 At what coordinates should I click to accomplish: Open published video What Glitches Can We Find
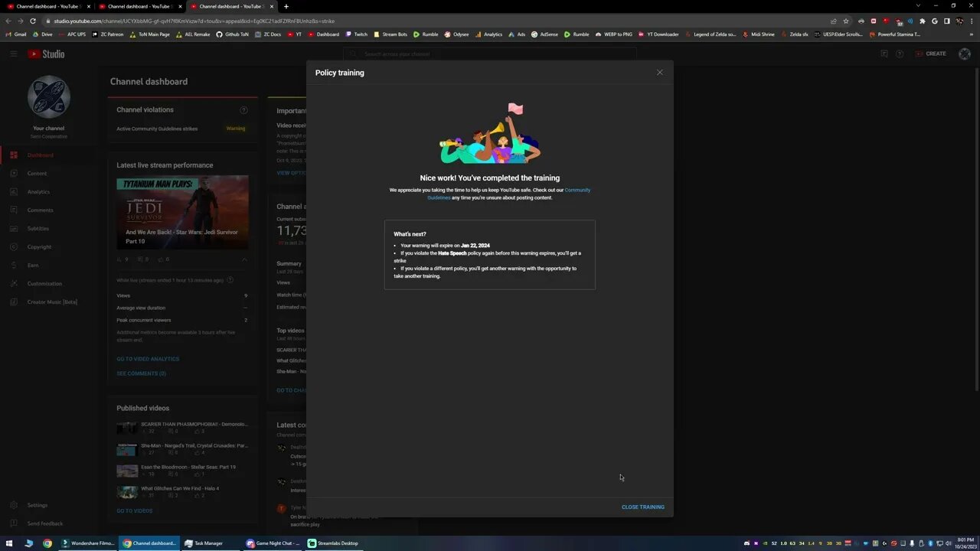tap(180, 488)
